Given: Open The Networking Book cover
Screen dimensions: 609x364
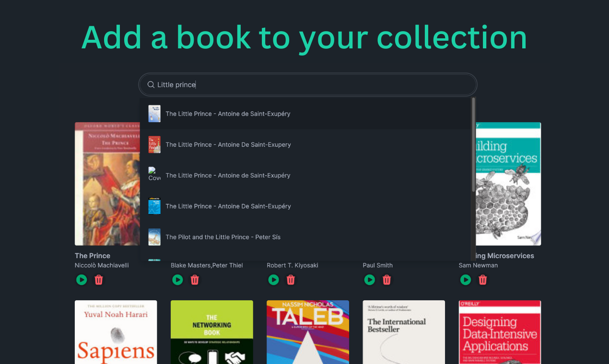Looking at the screenshot, I should 212,332.
